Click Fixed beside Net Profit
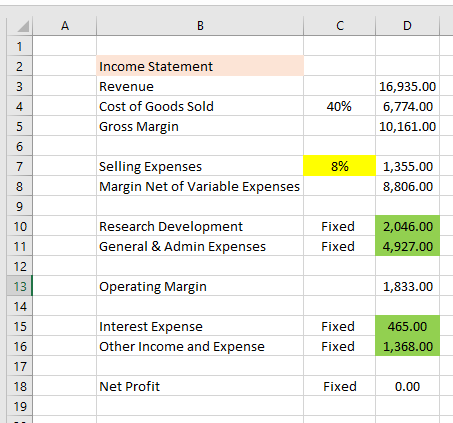The image size is (453, 423). click(340, 386)
